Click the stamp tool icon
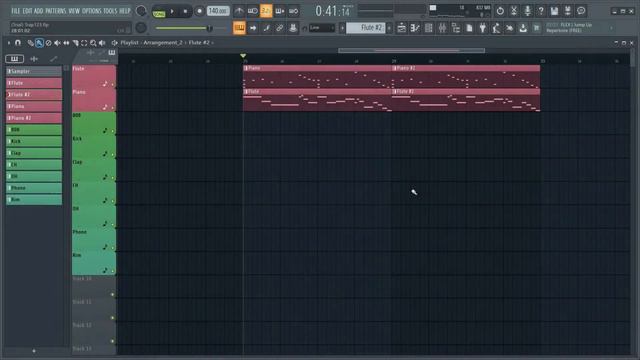Screen dimensions: 640x360 pyautogui.click(x=293, y=28)
